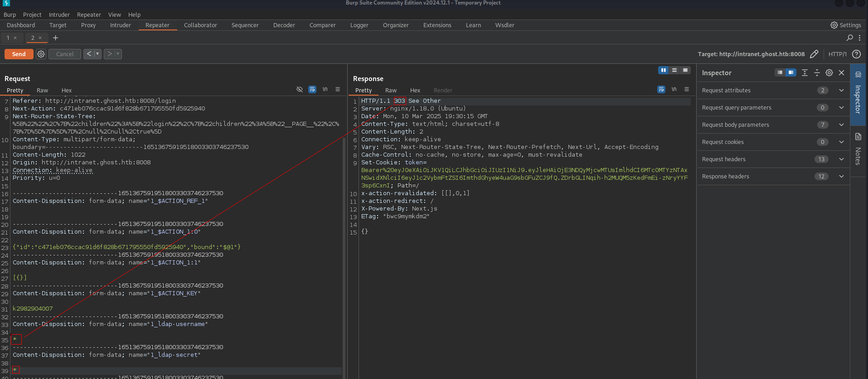
Task: Switch to the Dashboard tab
Action: coord(21,25)
